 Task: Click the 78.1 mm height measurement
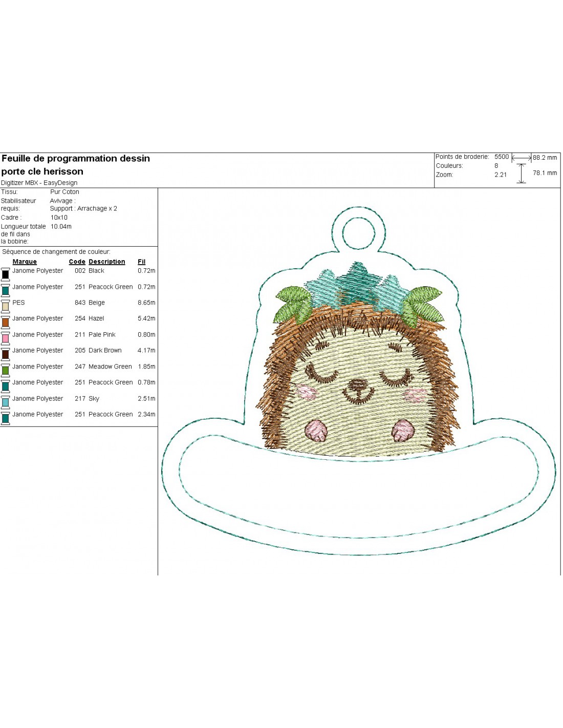click(x=545, y=173)
